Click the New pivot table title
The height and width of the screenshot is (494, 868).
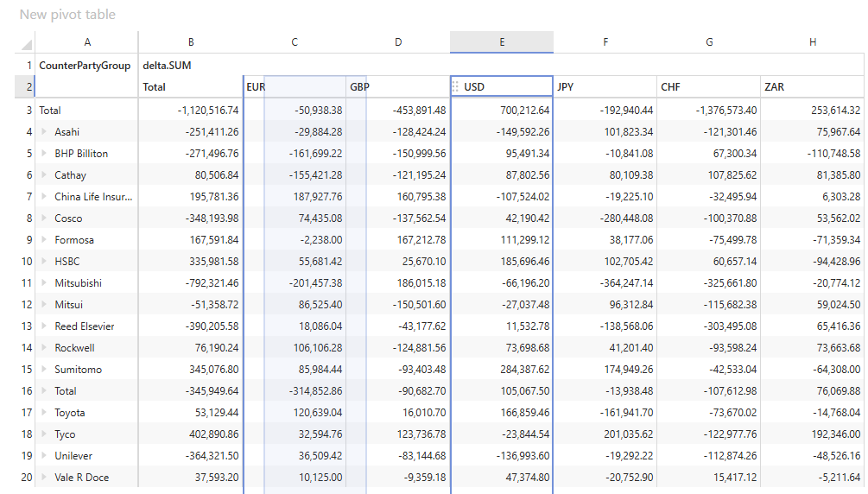click(x=67, y=15)
